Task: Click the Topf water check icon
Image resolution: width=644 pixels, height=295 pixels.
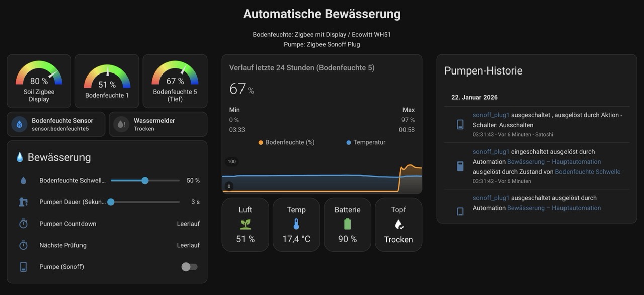Action: [x=398, y=225]
